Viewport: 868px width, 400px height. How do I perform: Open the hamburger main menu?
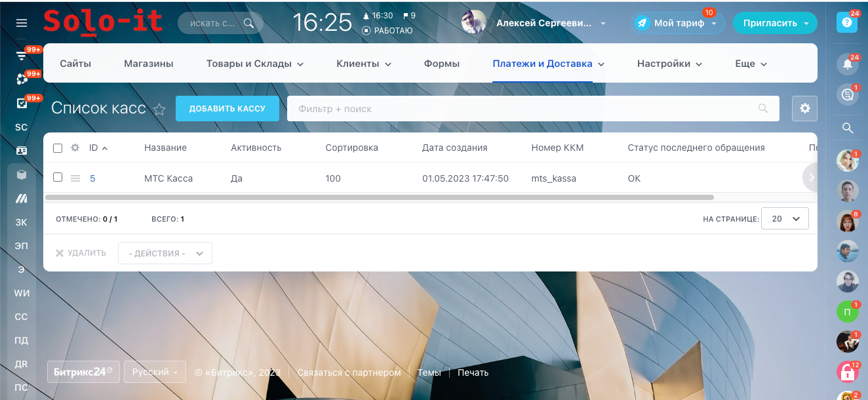(x=22, y=23)
